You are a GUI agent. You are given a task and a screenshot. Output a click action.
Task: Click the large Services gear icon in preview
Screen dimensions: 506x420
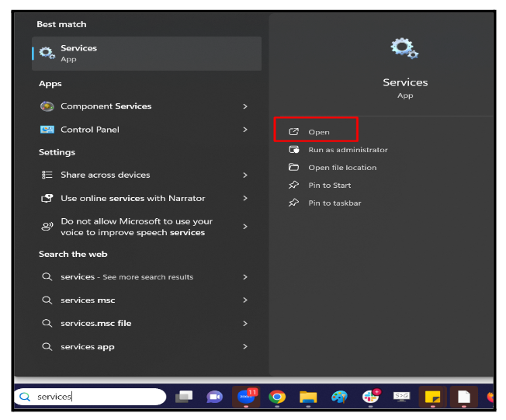point(404,50)
